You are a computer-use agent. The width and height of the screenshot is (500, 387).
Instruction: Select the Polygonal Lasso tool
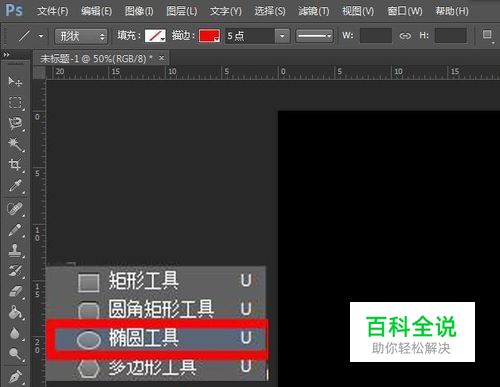(x=15, y=124)
